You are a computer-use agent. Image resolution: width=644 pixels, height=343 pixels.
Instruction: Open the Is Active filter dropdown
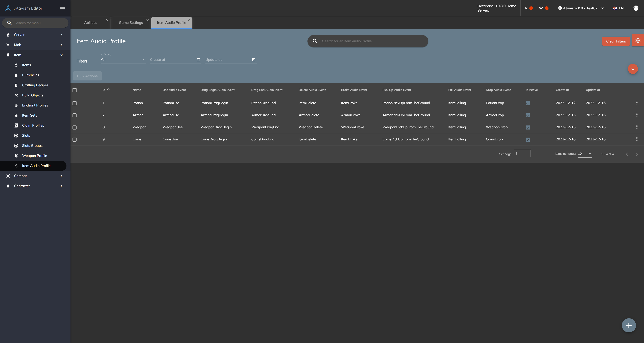tap(123, 59)
